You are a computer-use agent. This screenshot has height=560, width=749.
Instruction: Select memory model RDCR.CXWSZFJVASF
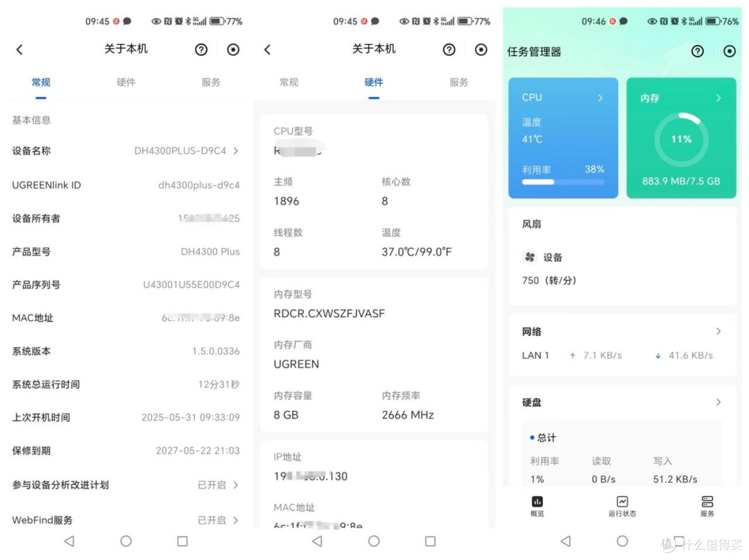point(329,314)
